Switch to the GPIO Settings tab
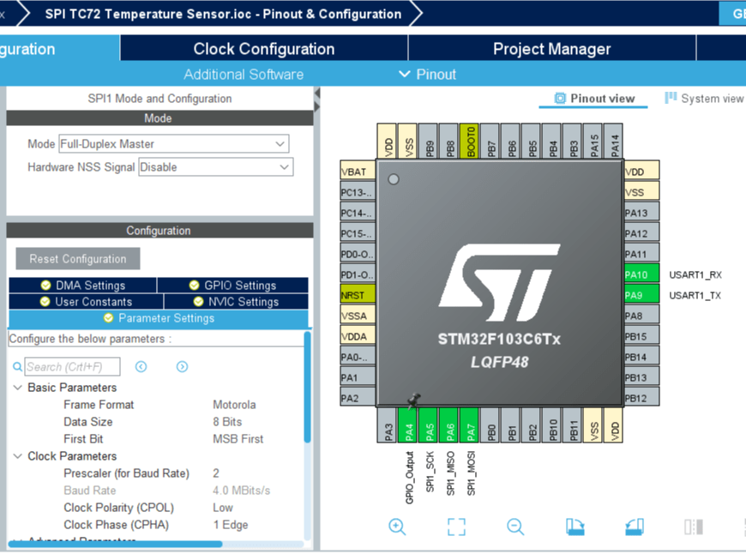746x560 pixels. [236, 284]
